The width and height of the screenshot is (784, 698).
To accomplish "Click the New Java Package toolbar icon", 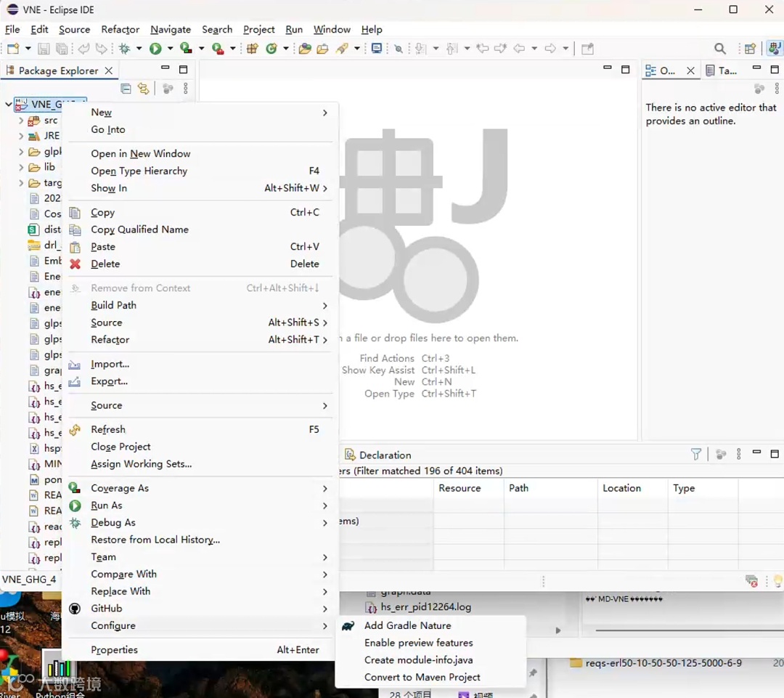I will [x=253, y=49].
